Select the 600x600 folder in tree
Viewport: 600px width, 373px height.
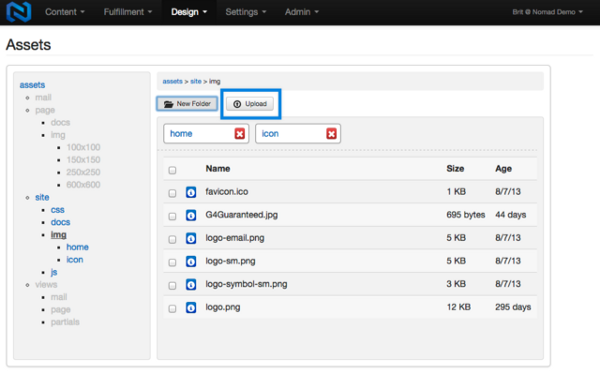(x=83, y=185)
